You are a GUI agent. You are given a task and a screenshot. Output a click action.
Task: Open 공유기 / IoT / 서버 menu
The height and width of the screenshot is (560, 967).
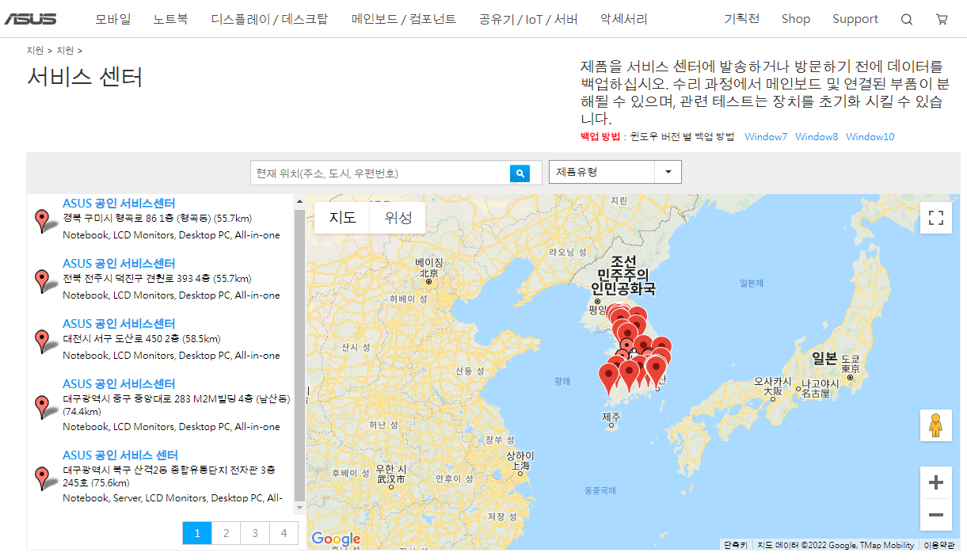(x=528, y=19)
